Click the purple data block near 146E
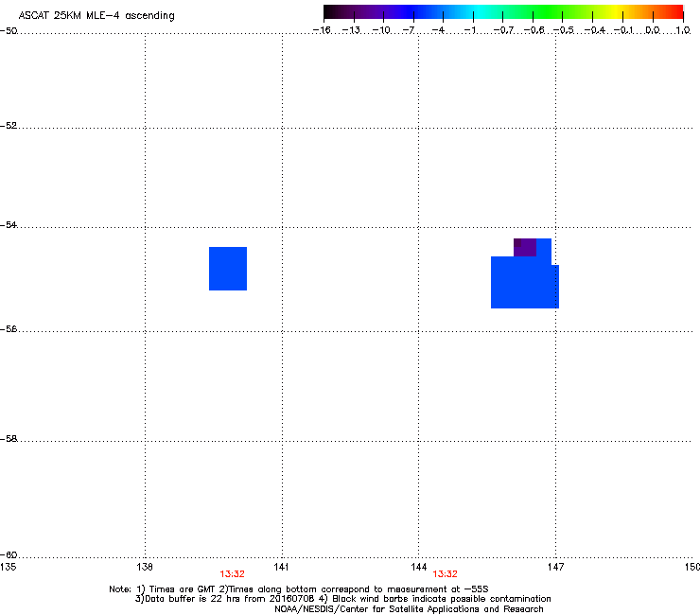This screenshot has height=615, width=700. pos(525,248)
